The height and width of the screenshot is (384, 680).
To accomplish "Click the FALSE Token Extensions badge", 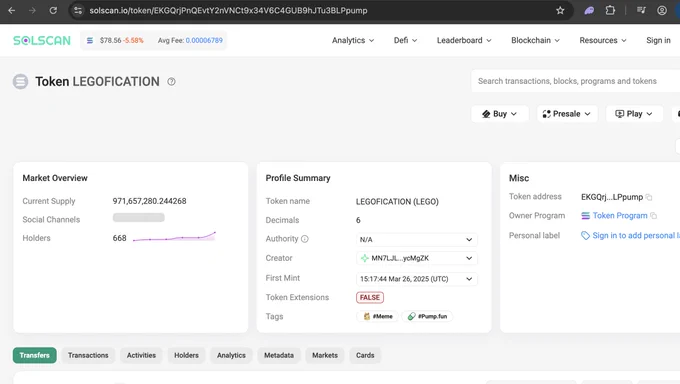I will coord(370,298).
